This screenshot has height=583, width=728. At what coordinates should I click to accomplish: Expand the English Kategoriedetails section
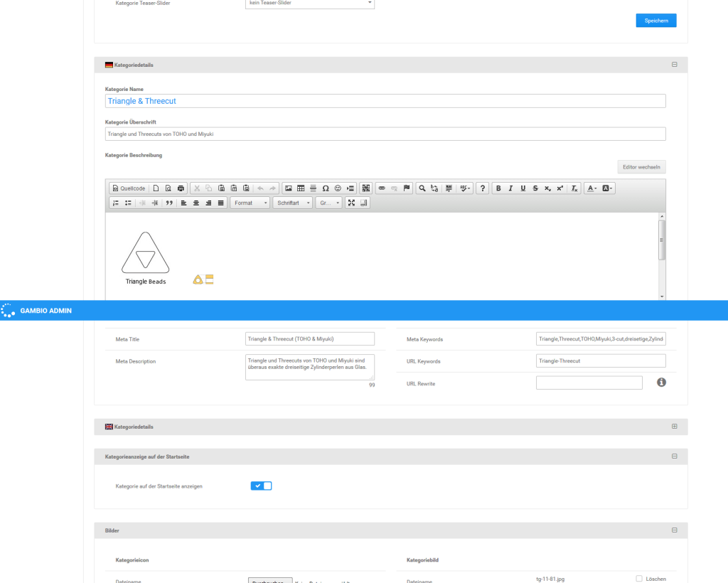[x=674, y=427]
